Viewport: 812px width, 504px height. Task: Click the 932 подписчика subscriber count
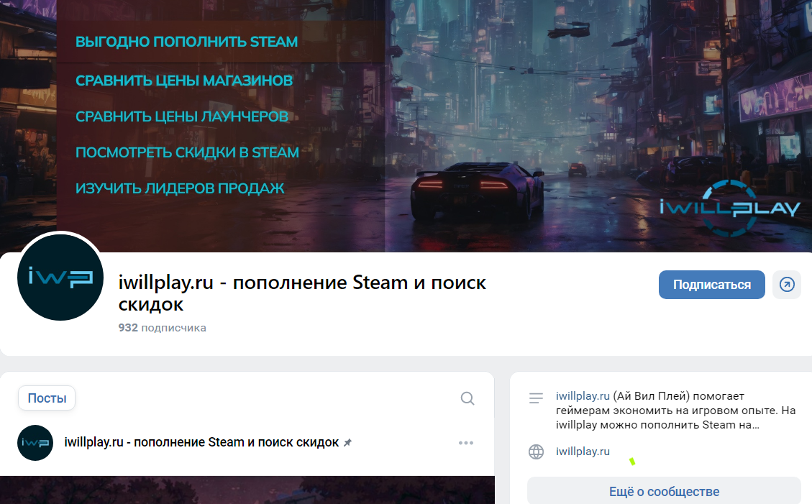(x=162, y=328)
